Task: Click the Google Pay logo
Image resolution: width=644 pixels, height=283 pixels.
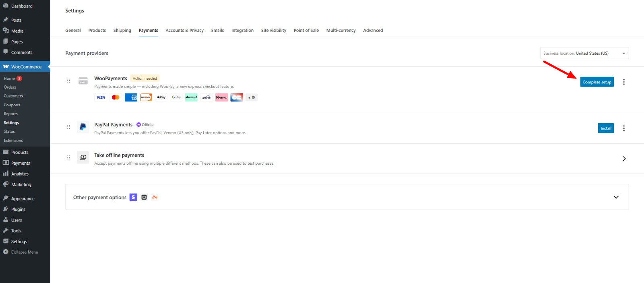Action: (x=176, y=97)
